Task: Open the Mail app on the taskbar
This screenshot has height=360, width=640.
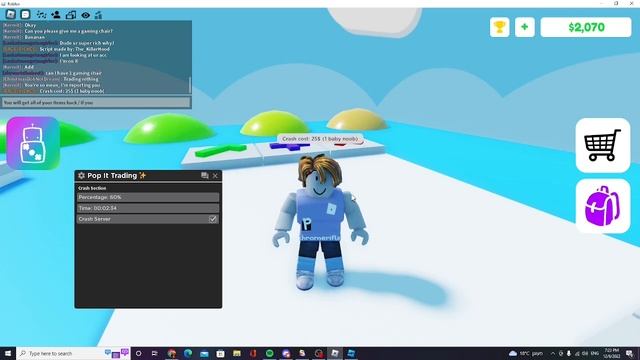Action: pyautogui.click(x=204, y=353)
